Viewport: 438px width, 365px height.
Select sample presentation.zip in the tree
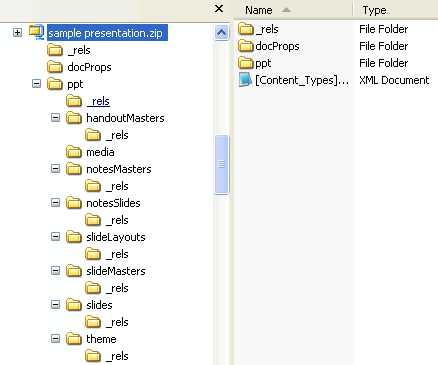point(107,33)
